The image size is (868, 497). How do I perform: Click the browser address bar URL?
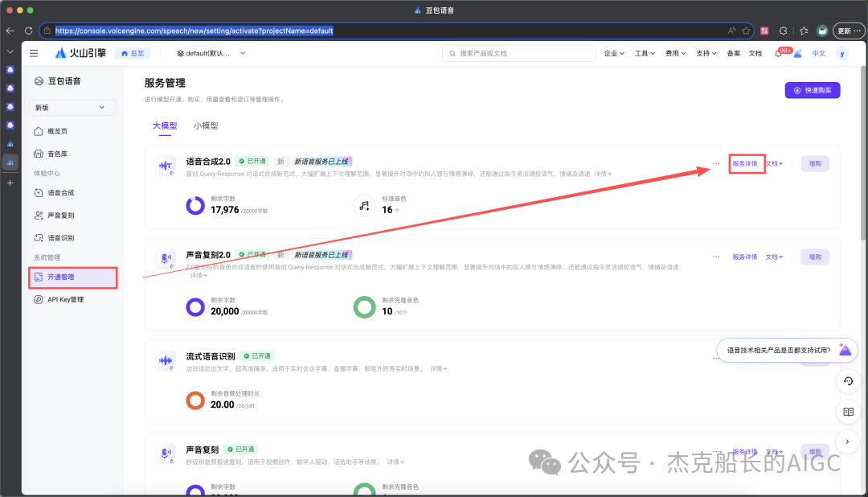pos(194,31)
